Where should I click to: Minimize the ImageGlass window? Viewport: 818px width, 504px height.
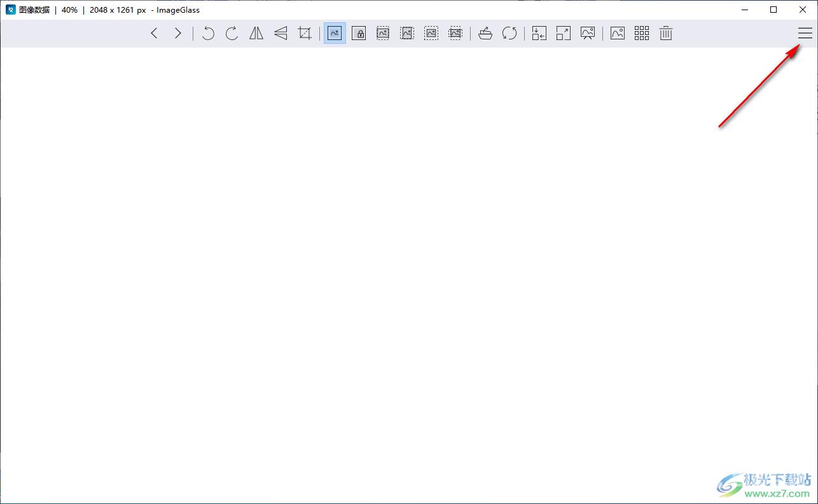(744, 10)
